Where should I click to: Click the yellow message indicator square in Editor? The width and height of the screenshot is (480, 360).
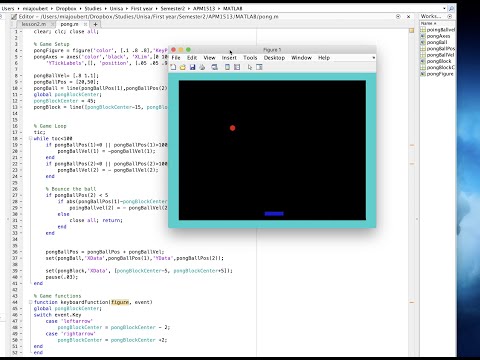412,30
